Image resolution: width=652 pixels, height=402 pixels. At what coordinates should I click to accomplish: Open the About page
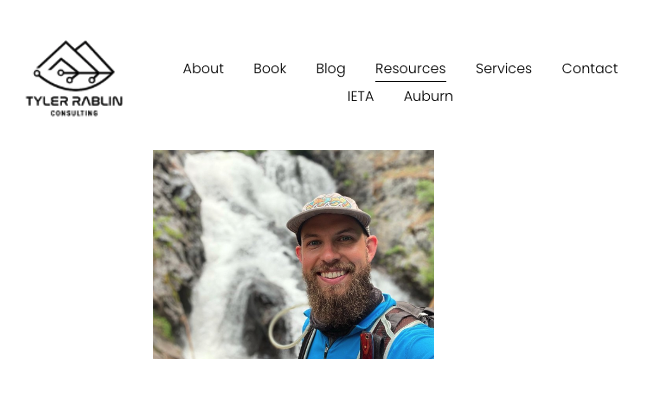[203, 68]
